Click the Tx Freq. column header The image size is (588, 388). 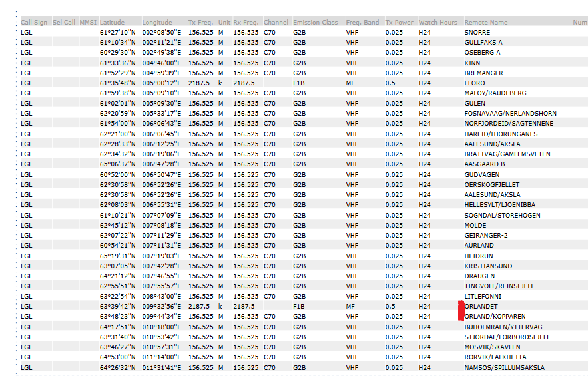click(x=200, y=22)
